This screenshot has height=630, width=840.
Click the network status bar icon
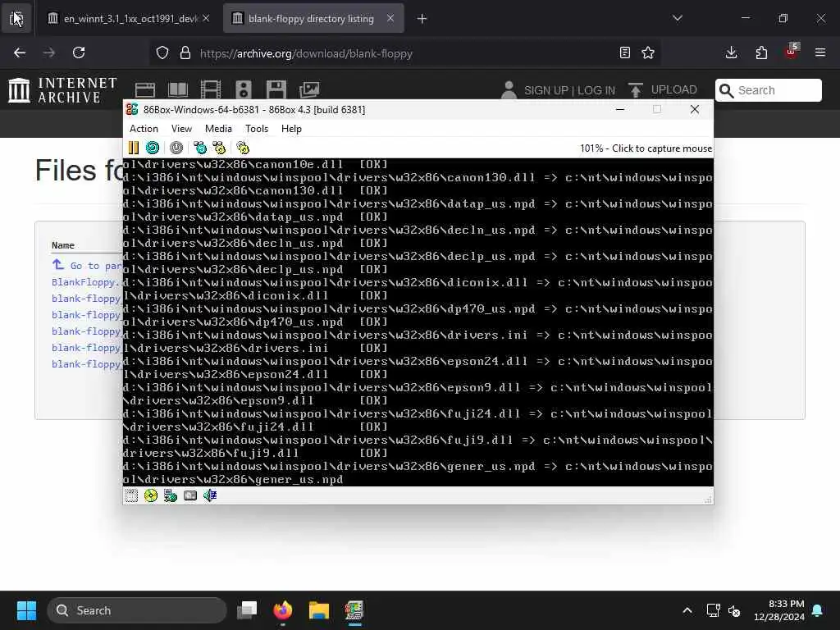[x=171, y=495]
